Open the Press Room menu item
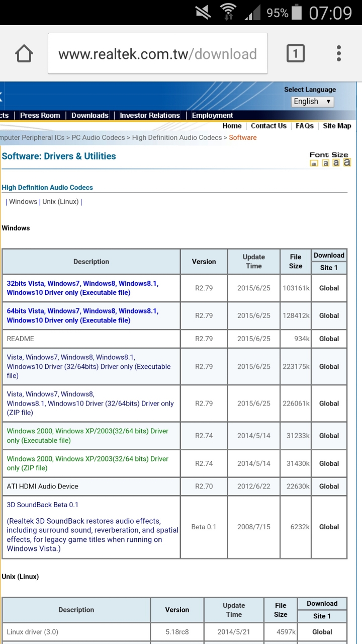Viewport: 362px width, 644px height. 40,115
